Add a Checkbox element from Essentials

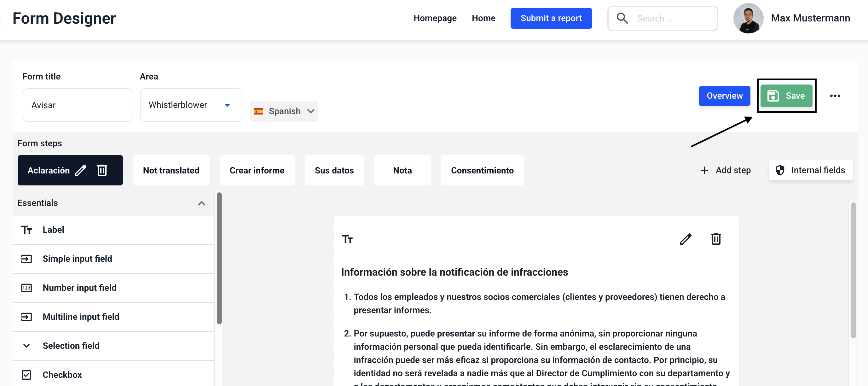pos(62,375)
